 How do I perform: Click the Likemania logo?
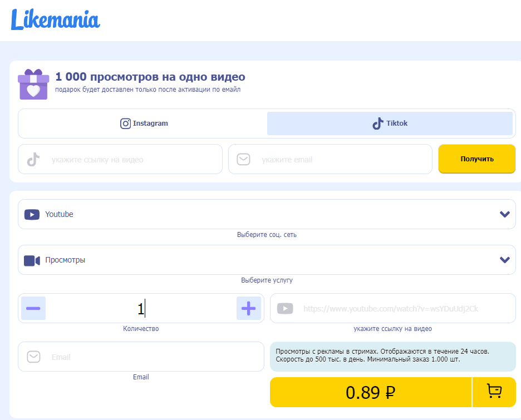pyautogui.click(x=56, y=19)
